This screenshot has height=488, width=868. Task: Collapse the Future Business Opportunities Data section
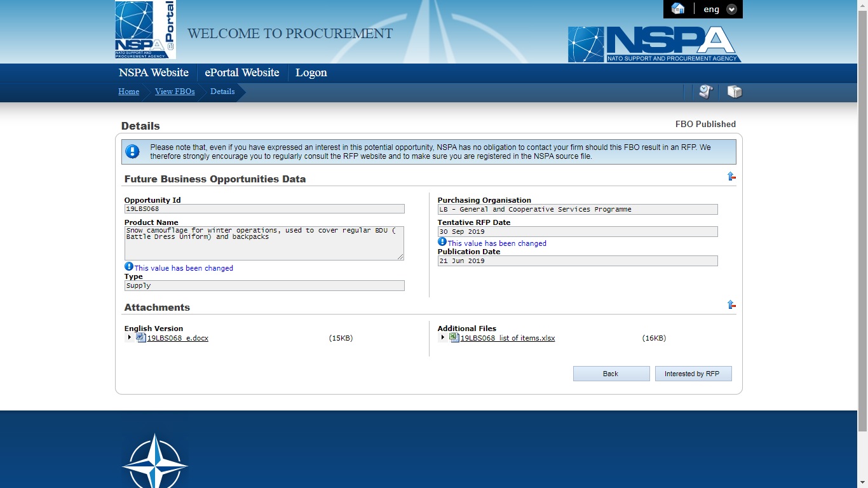point(731,177)
